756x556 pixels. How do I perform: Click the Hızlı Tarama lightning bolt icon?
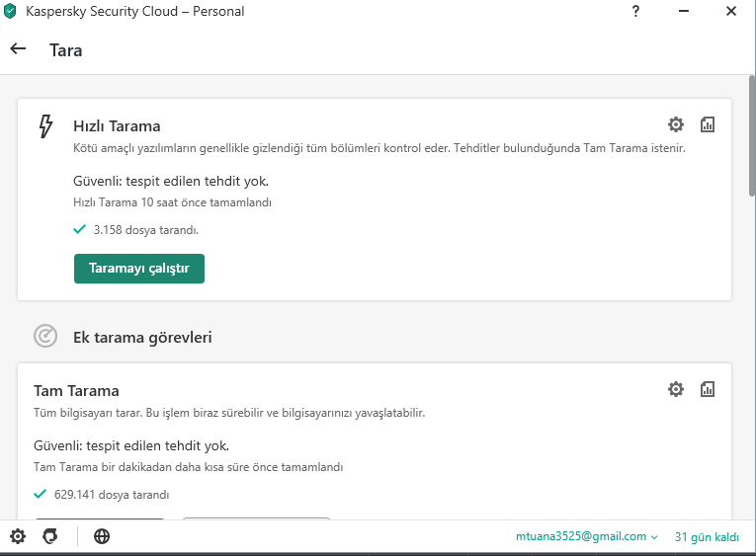pos(45,126)
